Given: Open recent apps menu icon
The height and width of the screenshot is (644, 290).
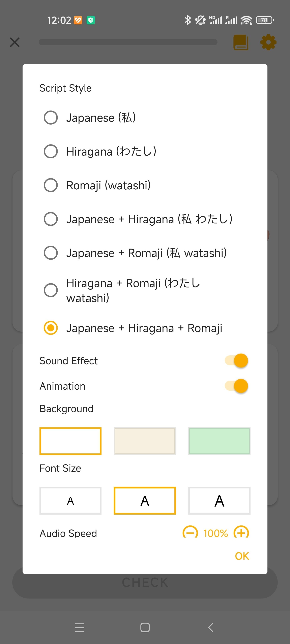Looking at the screenshot, I should (x=79, y=627).
